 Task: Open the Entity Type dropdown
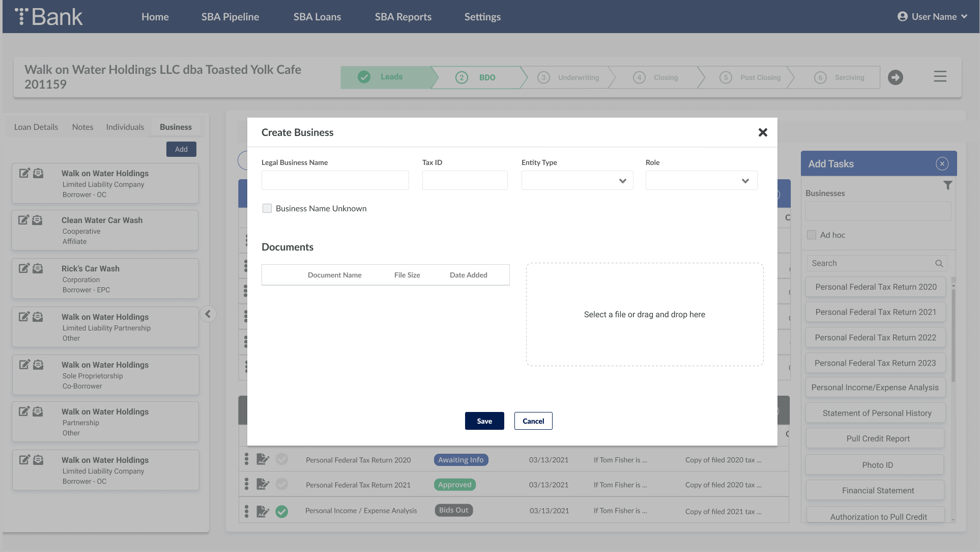point(577,181)
